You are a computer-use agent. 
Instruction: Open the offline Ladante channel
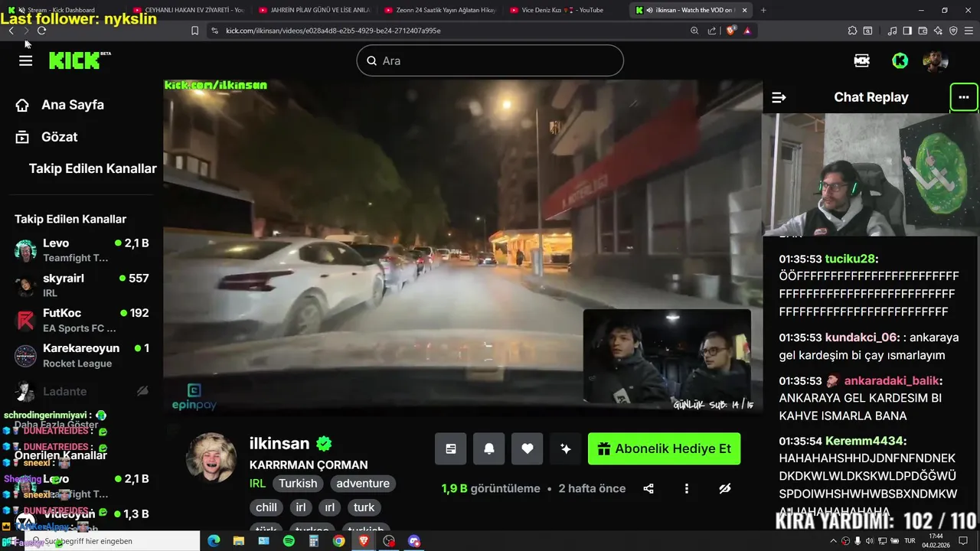pyautogui.click(x=81, y=391)
